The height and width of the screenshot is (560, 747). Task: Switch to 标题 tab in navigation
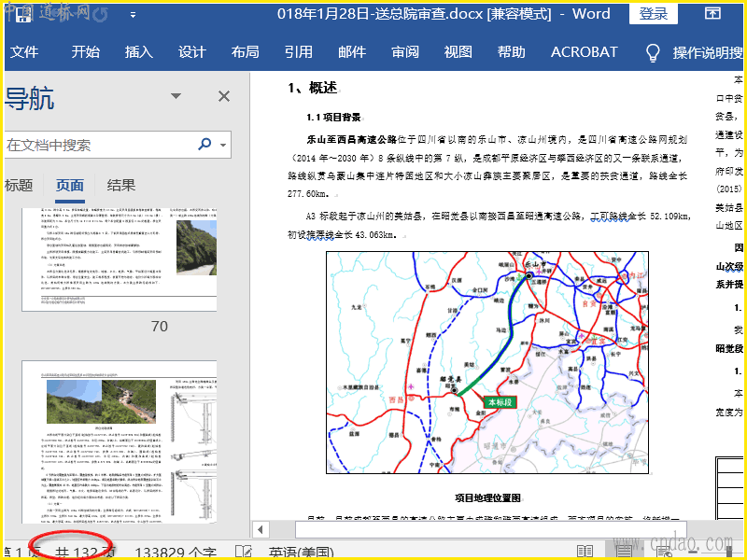click(x=19, y=186)
